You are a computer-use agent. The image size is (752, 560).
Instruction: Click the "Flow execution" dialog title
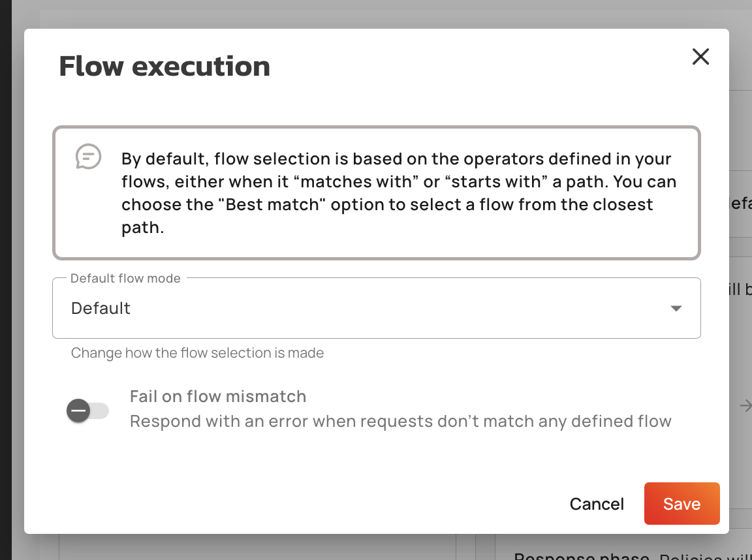click(164, 66)
